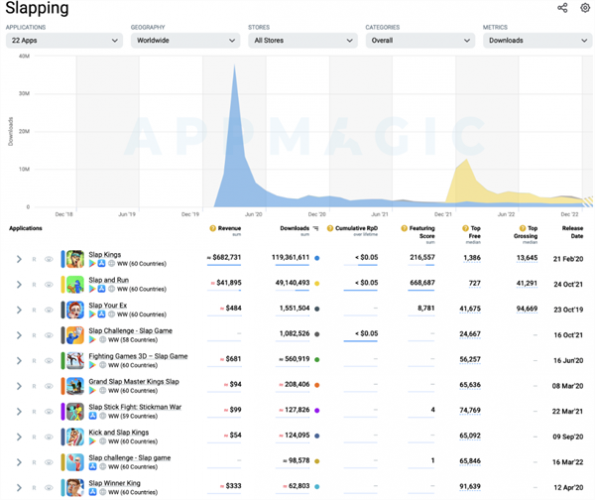Toggle the visibility eye for Slap and Run

click(x=49, y=285)
